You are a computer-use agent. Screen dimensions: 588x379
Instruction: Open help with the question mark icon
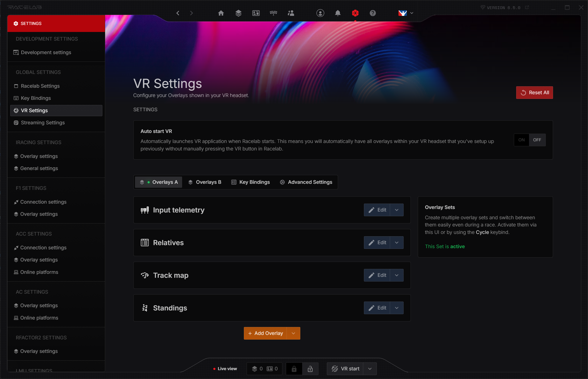tap(373, 13)
